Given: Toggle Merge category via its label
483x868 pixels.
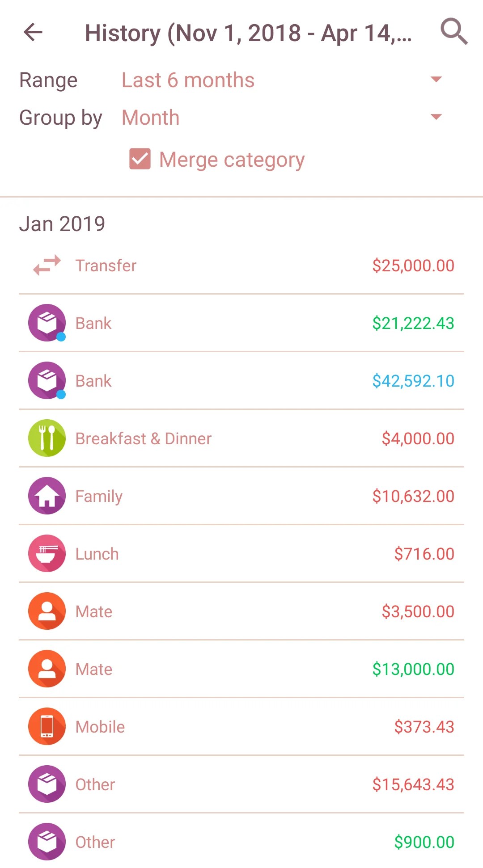Looking at the screenshot, I should [x=232, y=160].
